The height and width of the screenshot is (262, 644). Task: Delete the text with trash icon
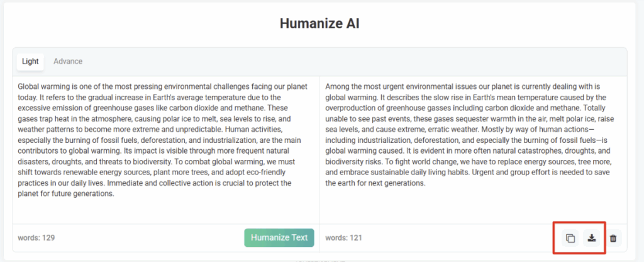click(x=613, y=238)
